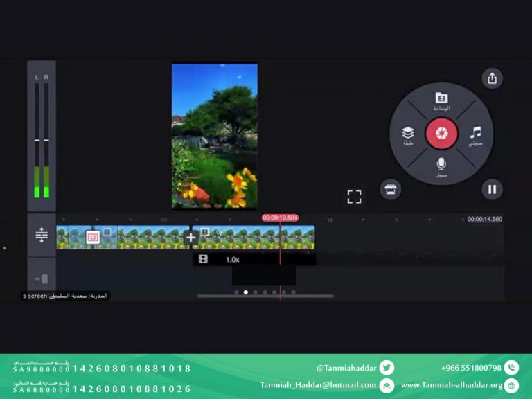Viewport: 532px width, 399px height.
Task: Open the Media browser in the wheel
Action: point(441,101)
